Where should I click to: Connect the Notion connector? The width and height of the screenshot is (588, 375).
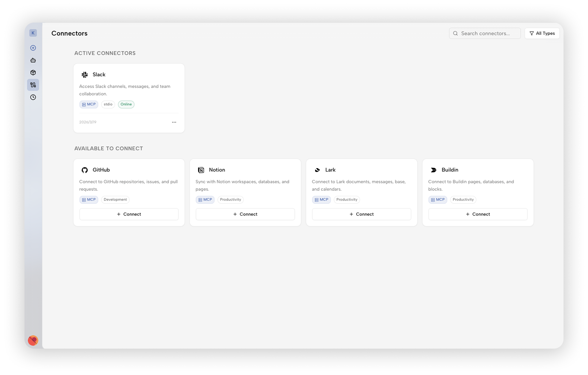245,214
